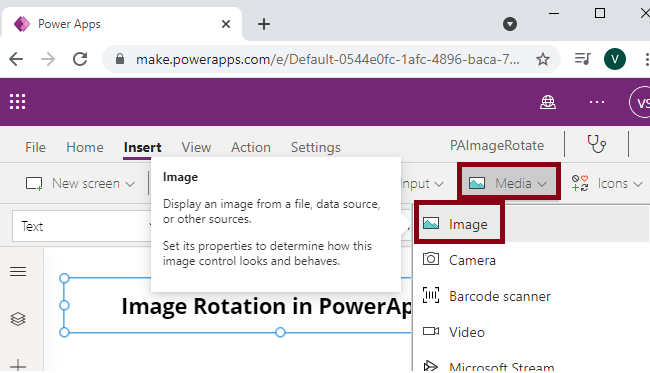The image size is (650, 373).
Task: Open the app launcher waffle icon
Action: tap(17, 102)
